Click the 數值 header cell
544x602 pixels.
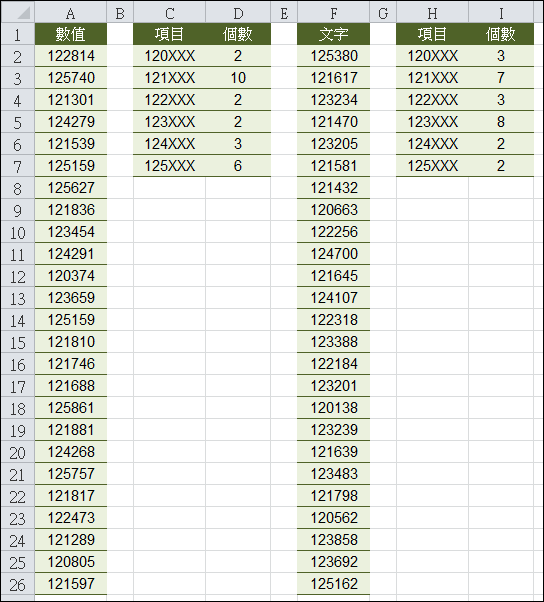[x=71, y=34]
